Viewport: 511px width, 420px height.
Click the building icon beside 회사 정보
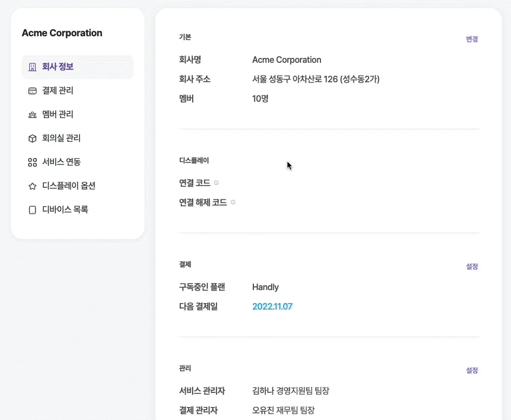pos(32,67)
